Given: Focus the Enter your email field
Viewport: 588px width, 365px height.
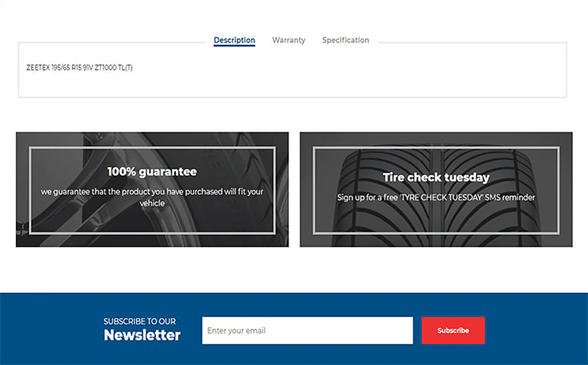Looking at the screenshot, I should [308, 330].
